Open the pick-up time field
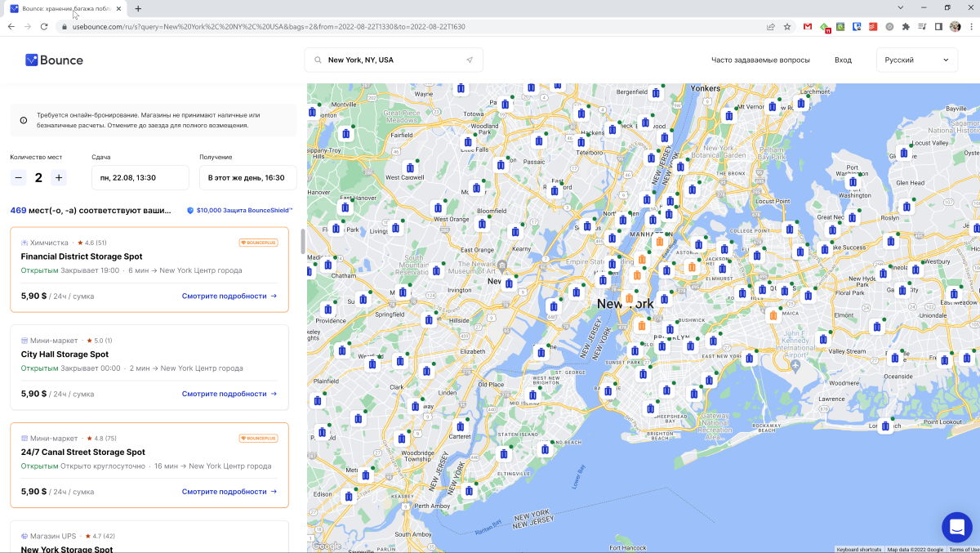This screenshot has height=553, width=980. [x=248, y=177]
